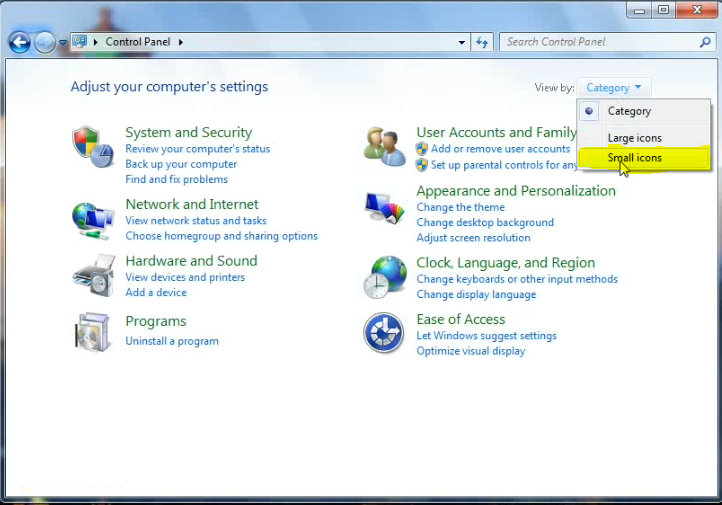Open the Programs category
The image size is (722, 505).
coord(156,321)
